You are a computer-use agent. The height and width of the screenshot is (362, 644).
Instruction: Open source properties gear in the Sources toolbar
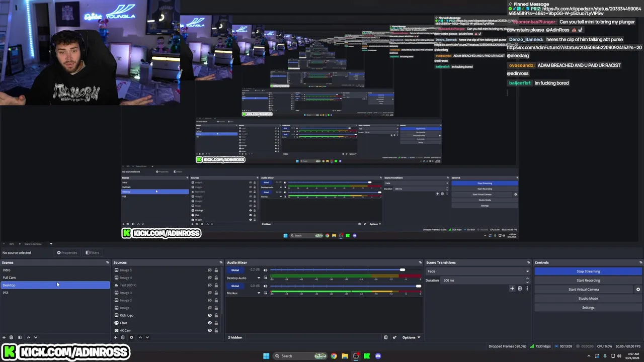tap(131, 337)
